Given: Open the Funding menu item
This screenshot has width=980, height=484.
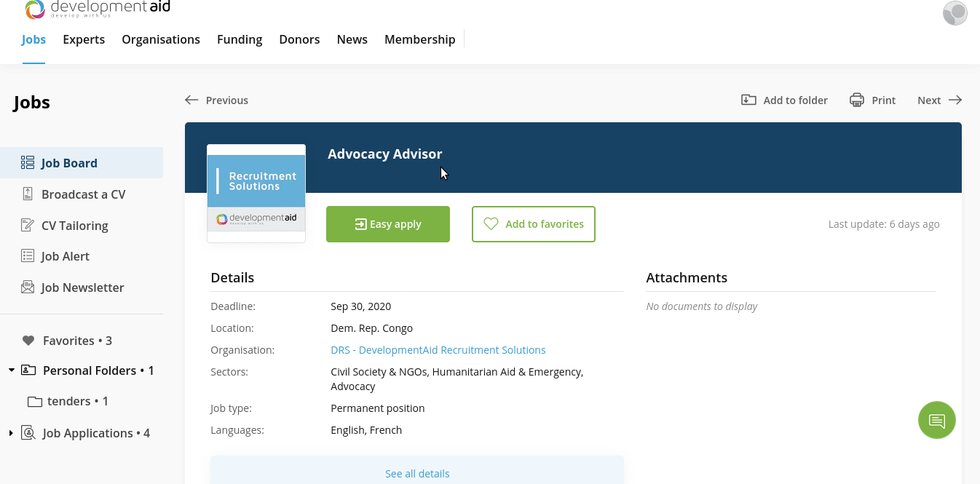Looking at the screenshot, I should click(240, 39).
